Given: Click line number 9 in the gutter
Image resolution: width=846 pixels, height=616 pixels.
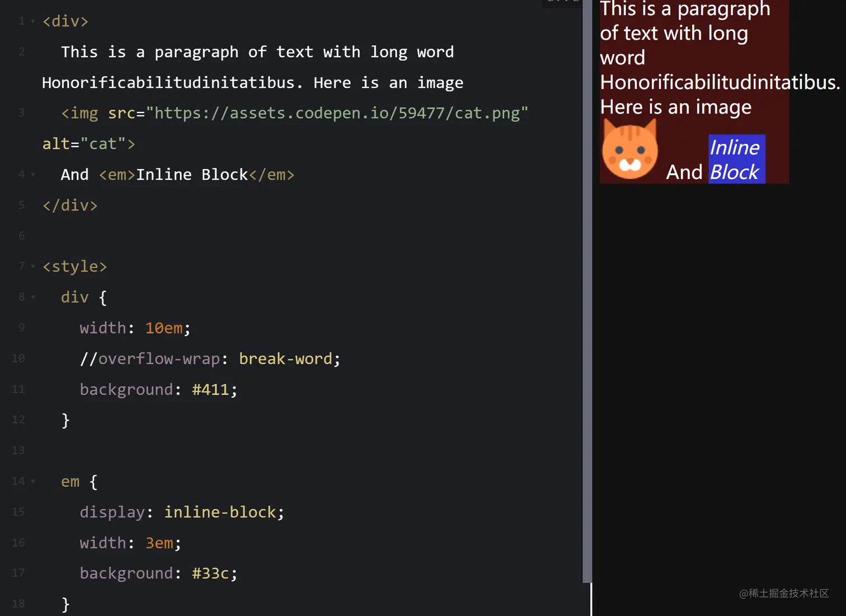Looking at the screenshot, I should click(22, 327).
